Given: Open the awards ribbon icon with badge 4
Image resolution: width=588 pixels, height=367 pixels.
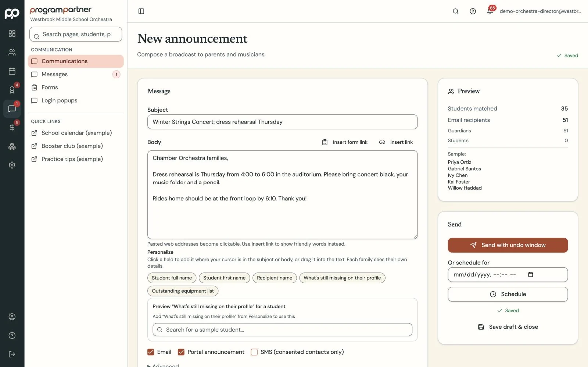Looking at the screenshot, I should pos(12,90).
